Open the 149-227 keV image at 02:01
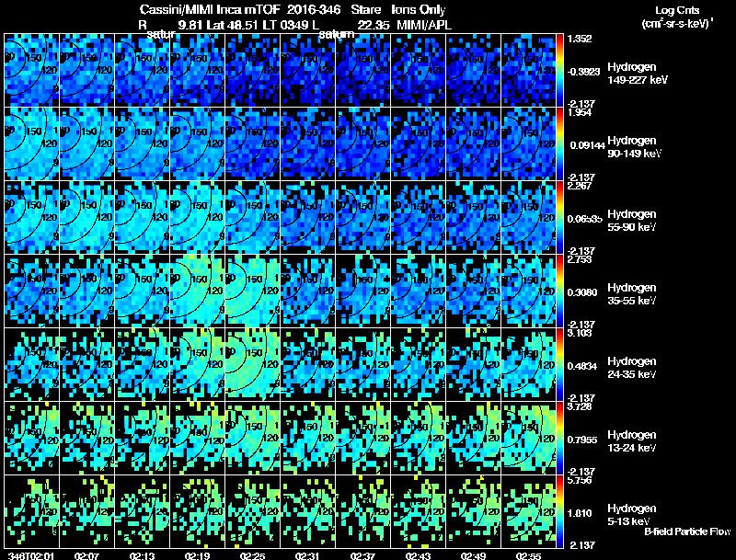The height and width of the screenshot is (560, 736). pyautogui.click(x=31, y=71)
